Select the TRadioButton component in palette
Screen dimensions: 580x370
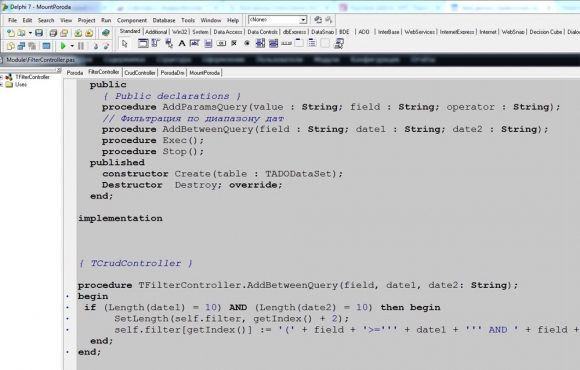point(247,43)
